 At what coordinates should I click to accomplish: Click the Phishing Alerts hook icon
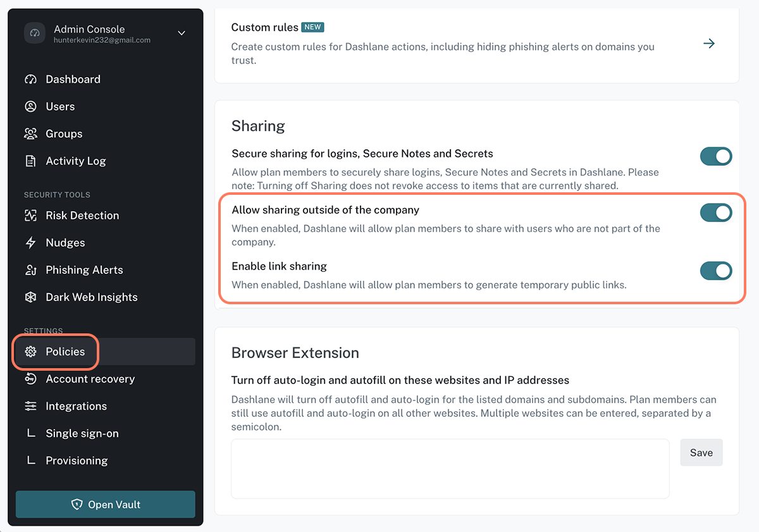pos(30,269)
